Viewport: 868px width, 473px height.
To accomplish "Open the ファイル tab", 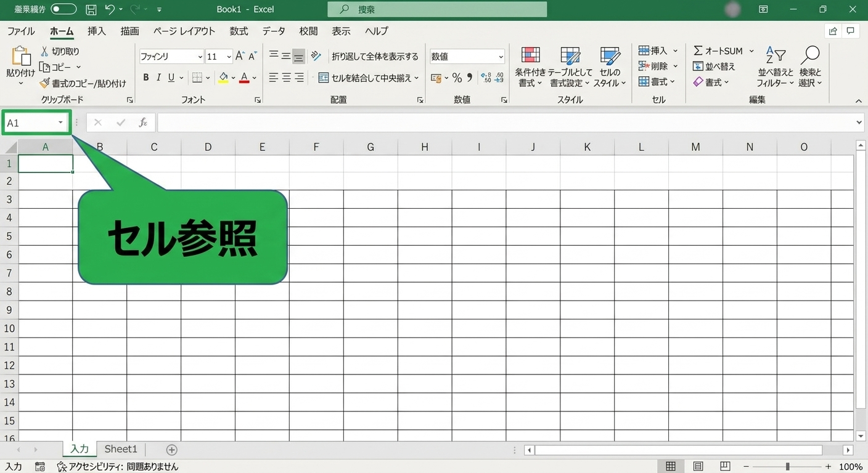I will click(x=21, y=31).
